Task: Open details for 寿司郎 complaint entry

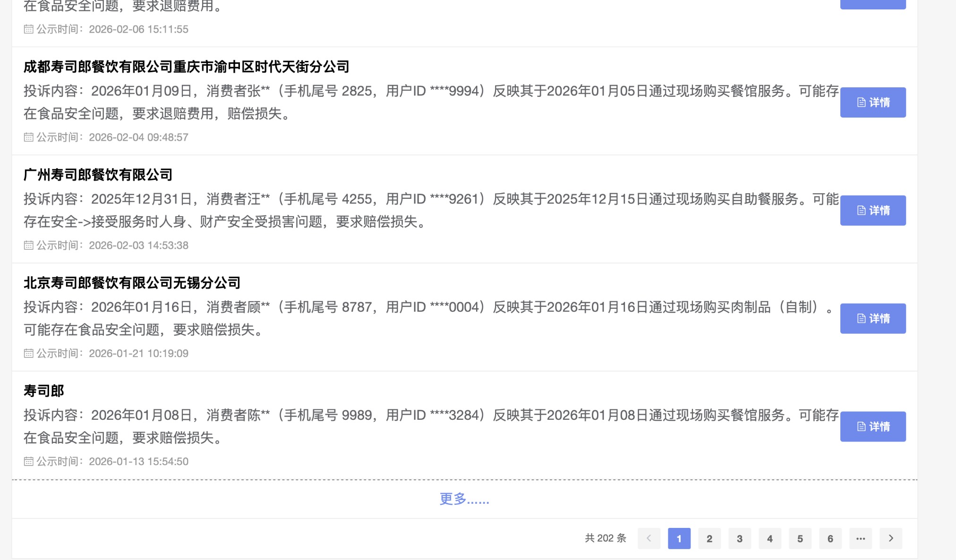Action: (873, 427)
